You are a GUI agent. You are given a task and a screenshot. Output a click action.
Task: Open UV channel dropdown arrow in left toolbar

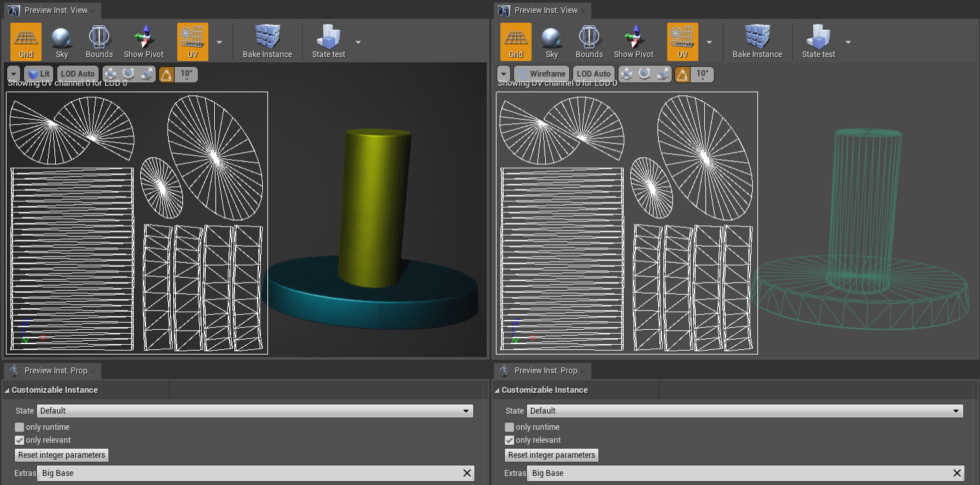pyautogui.click(x=219, y=42)
